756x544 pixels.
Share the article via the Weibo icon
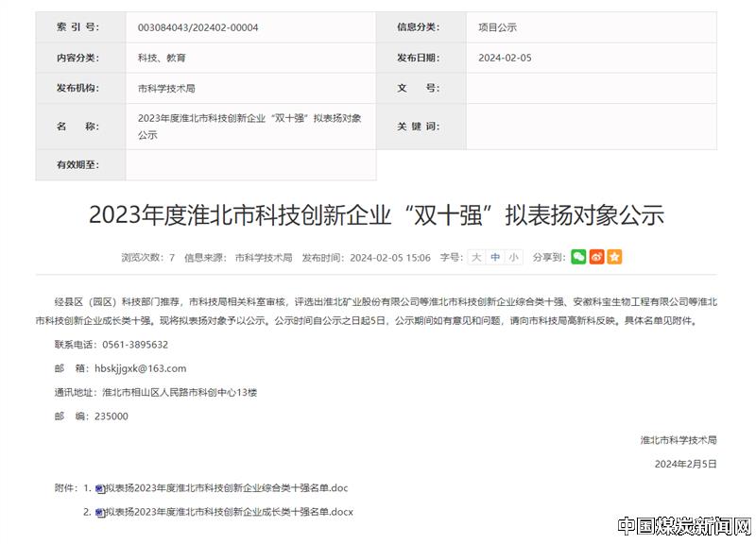[x=596, y=257]
